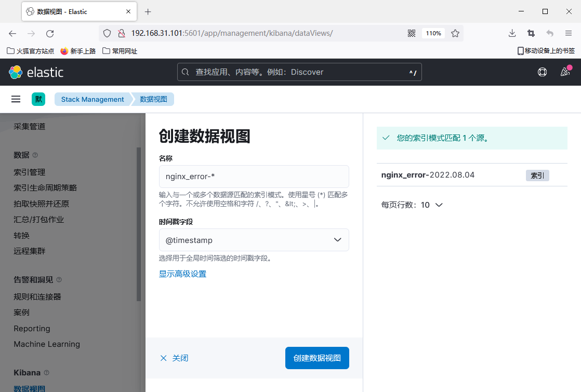Show advanced settings link
The width and height of the screenshot is (581, 392).
182,274
